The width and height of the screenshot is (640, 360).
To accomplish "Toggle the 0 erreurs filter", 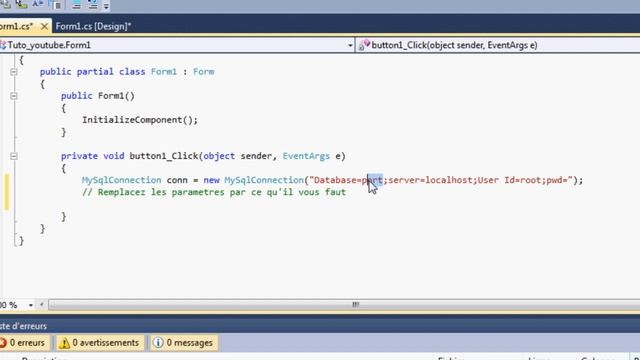I will [x=24, y=343].
